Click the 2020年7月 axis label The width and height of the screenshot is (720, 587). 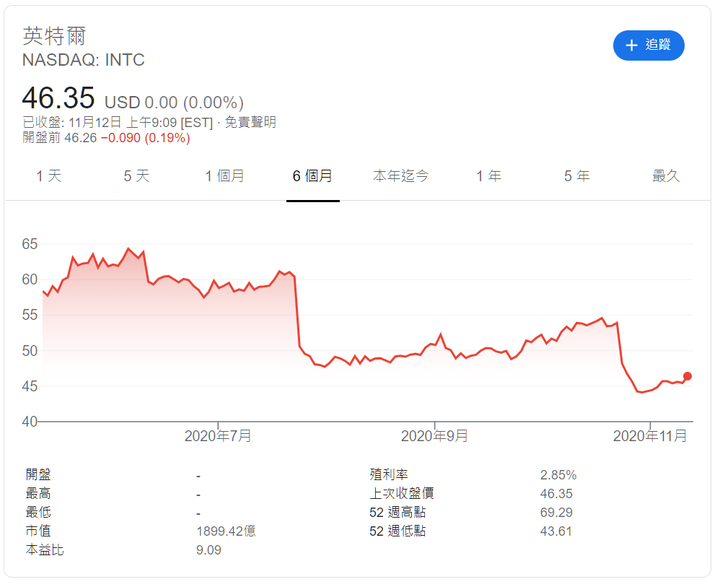[218, 436]
